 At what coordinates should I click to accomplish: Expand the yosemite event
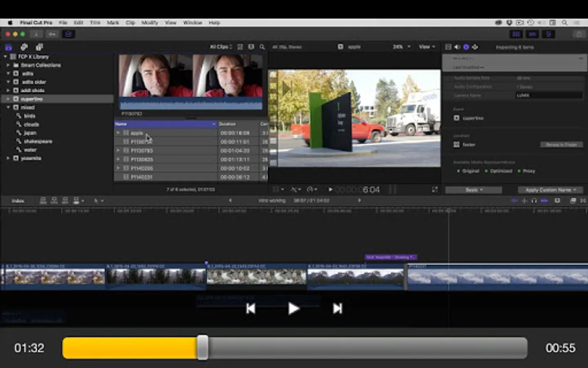8,158
